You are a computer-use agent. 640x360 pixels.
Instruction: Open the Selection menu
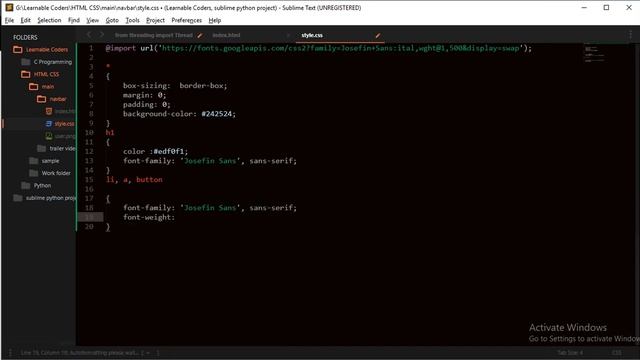coord(49,20)
